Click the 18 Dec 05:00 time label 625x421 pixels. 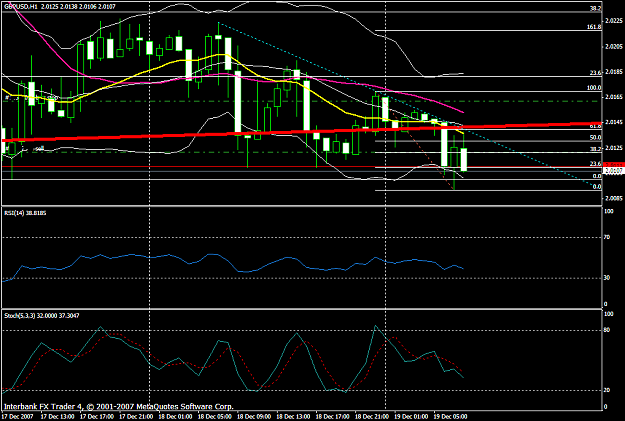[214, 417]
